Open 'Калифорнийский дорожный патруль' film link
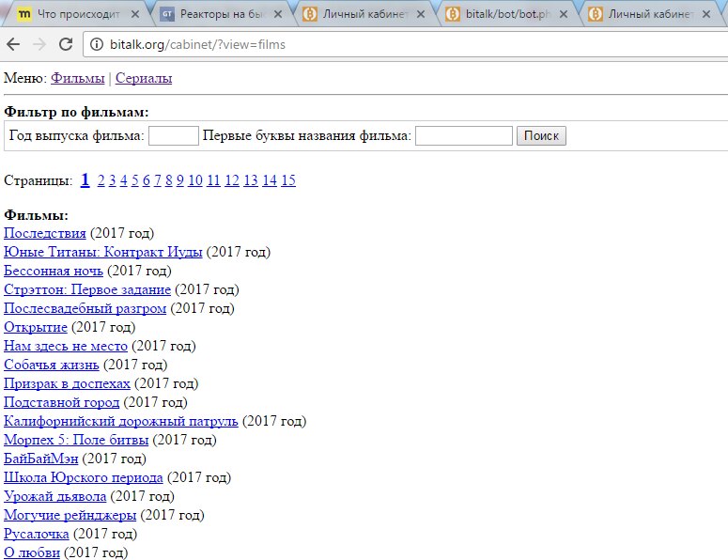728x560 pixels. click(x=121, y=421)
